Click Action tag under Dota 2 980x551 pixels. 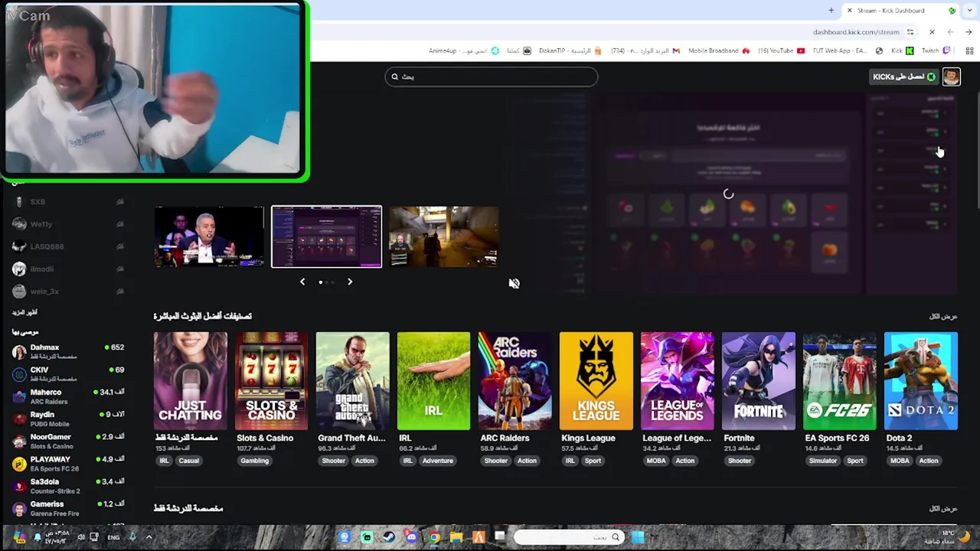click(x=928, y=461)
